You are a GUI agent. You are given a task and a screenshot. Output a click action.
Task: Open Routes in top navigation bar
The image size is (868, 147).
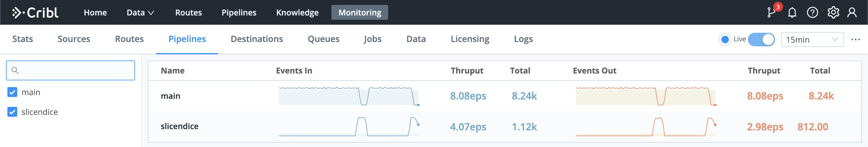click(x=189, y=12)
